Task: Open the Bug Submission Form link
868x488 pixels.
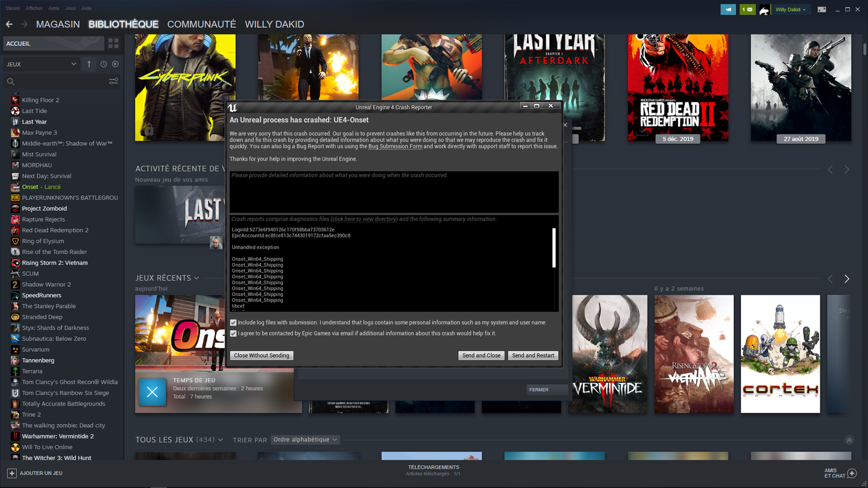Action: tap(395, 146)
